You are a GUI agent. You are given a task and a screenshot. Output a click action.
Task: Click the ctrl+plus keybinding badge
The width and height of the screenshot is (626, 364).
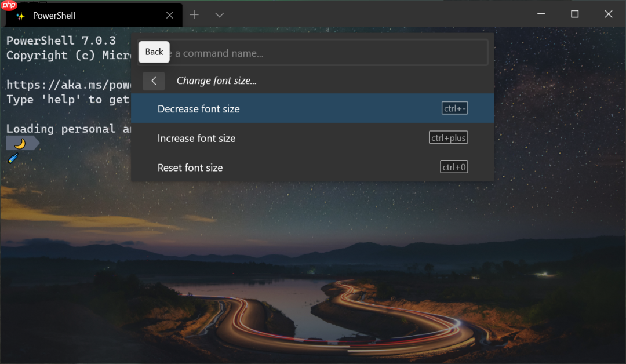[448, 137]
